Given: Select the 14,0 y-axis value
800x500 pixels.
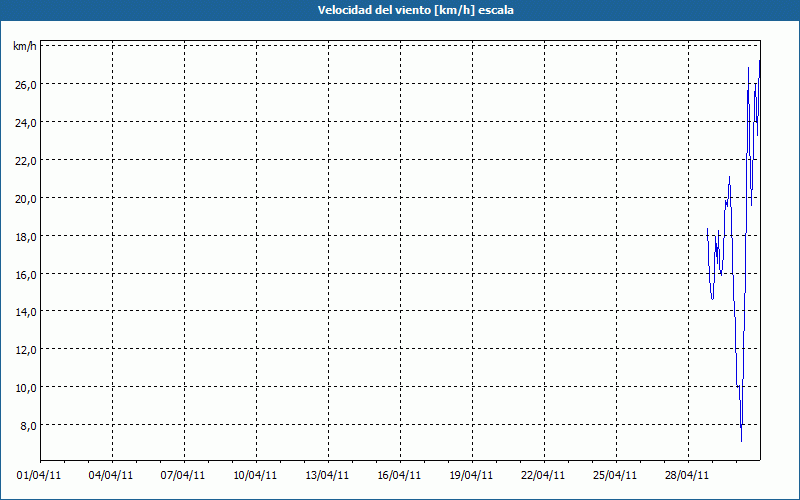Looking at the screenshot, I should [26, 312].
